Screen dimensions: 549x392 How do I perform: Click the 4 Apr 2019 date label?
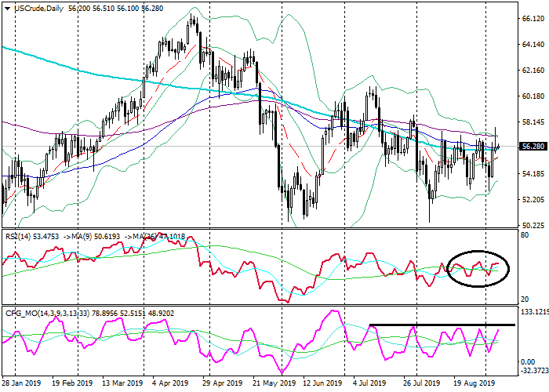[169, 384]
